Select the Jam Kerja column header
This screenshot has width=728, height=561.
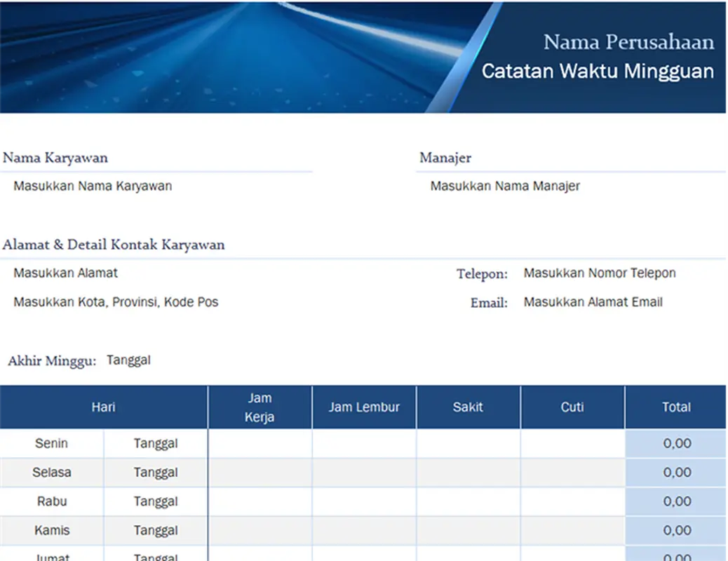click(x=260, y=407)
